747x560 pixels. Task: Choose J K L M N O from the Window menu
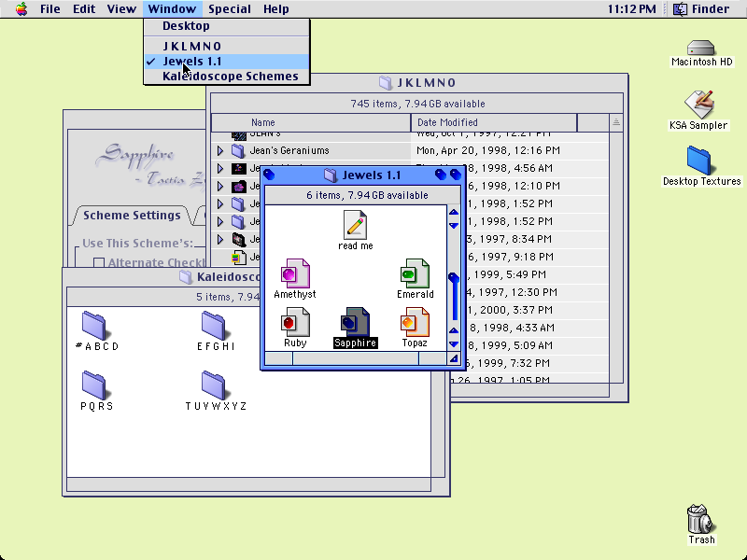pos(227,46)
